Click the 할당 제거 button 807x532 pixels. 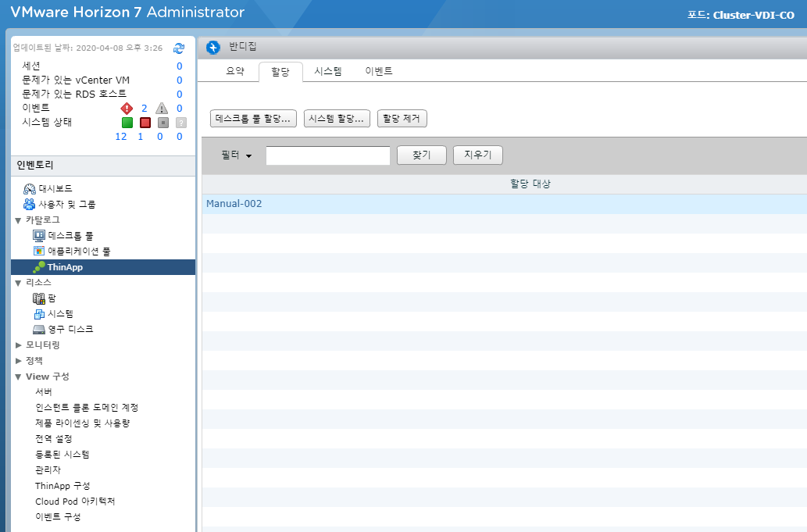click(x=402, y=118)
